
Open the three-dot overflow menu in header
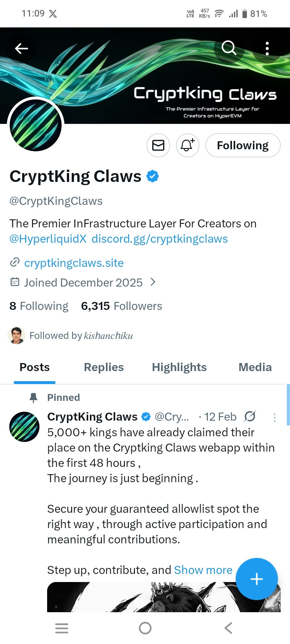click(267, 49)
